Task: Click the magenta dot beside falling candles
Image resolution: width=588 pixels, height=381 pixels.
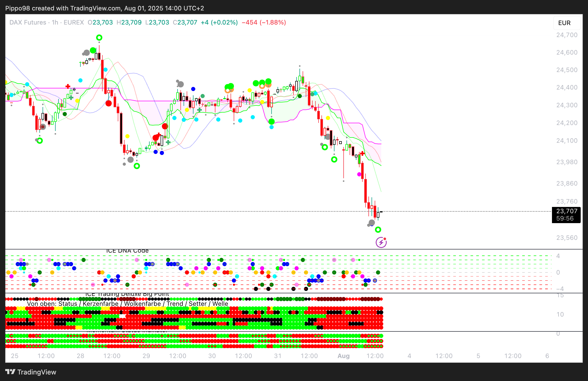Action: tap(359, 174)
